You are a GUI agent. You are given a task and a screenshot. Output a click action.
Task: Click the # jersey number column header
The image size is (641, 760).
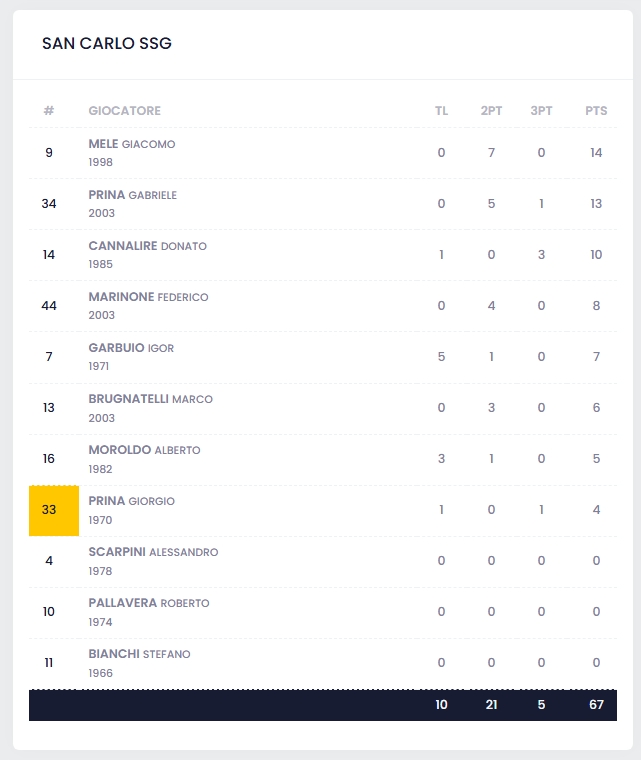(x=49, y=111)
